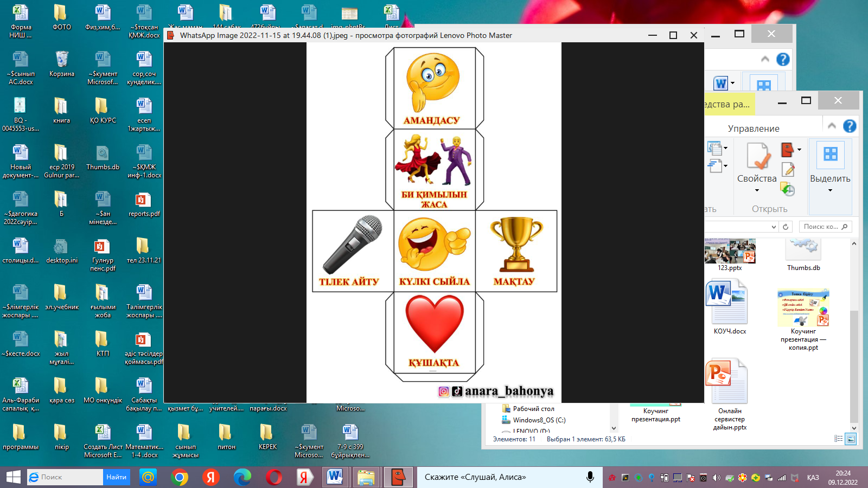Open the ФОТО folder on the desktop
Viewport: 868px width, 488px height.
(x=61, y=17)
